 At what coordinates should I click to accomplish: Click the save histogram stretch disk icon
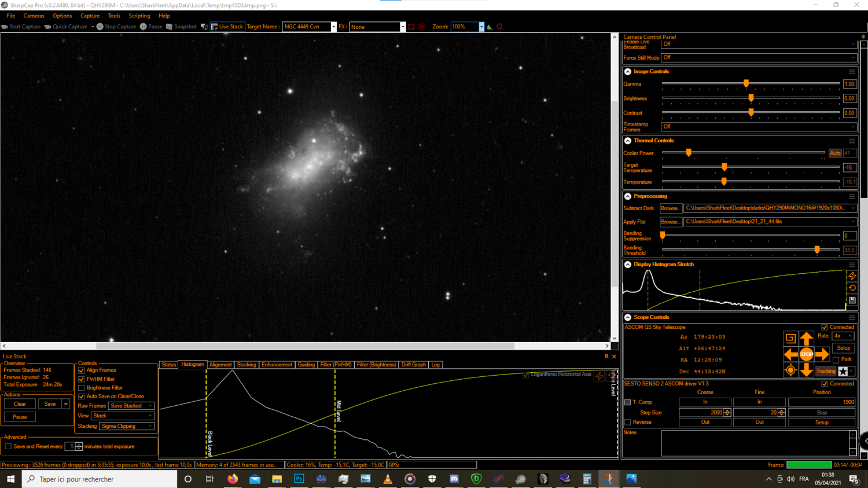(x=853, y=300)
